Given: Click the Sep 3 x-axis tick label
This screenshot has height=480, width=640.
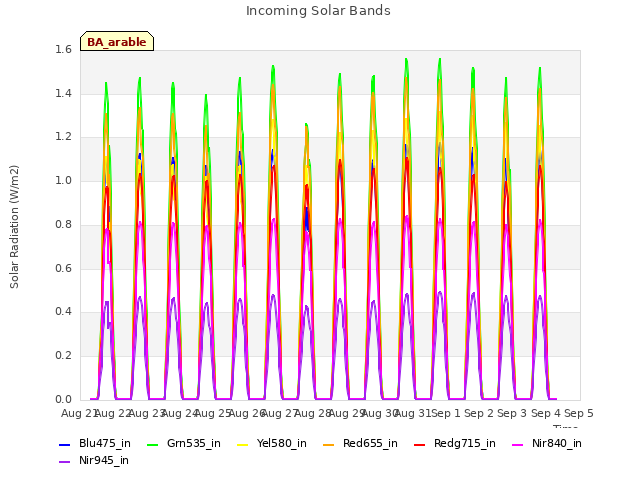Looking at the screenshot, I should pyautogui.click(x=512, y=413).
